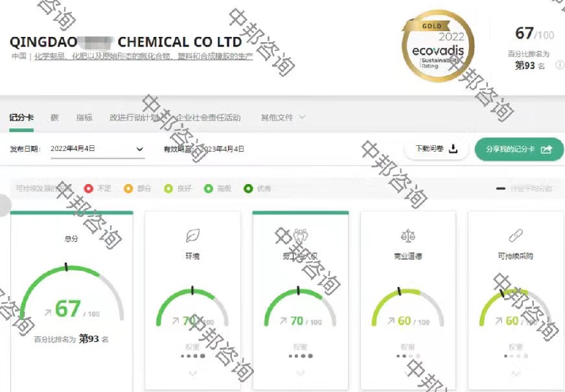Screen dimensions: 565x392
Task: Click the dark green 优秀 legend circle
Action: 248,189
